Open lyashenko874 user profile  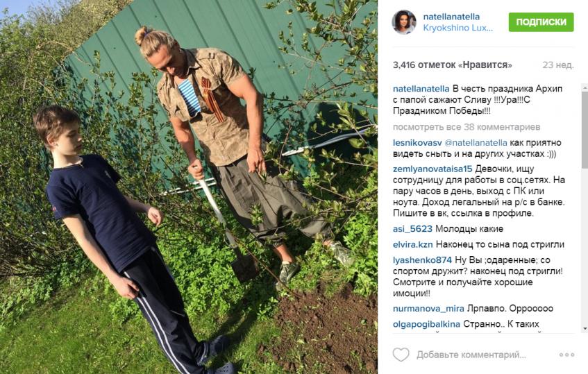(x=422, y=260)
